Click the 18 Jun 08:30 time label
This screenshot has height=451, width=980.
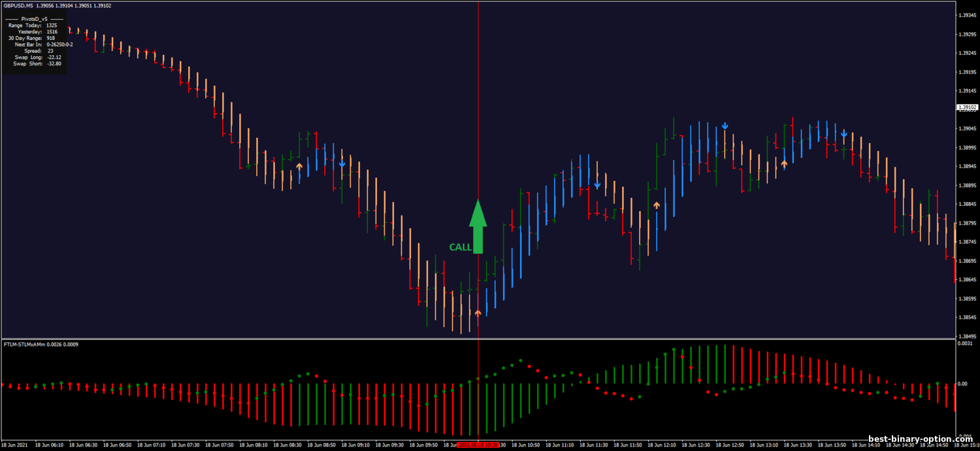point(287,444)
